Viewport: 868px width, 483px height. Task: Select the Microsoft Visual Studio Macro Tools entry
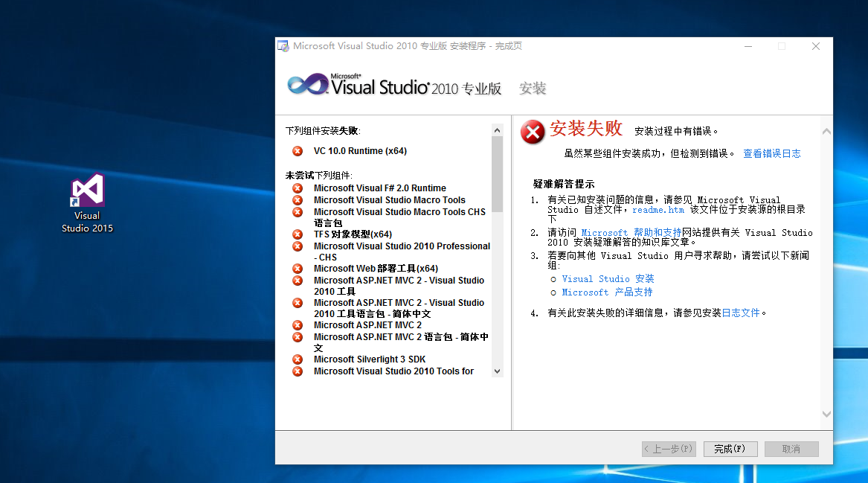pos(389,200)
